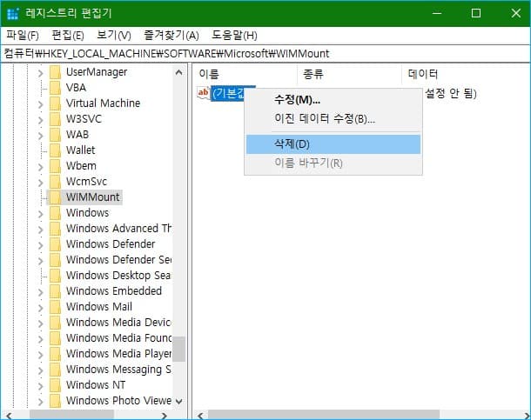This screenshot has height=420, width=531.
Task: Expand the Virtual Machine key
Action: point(41,103)
